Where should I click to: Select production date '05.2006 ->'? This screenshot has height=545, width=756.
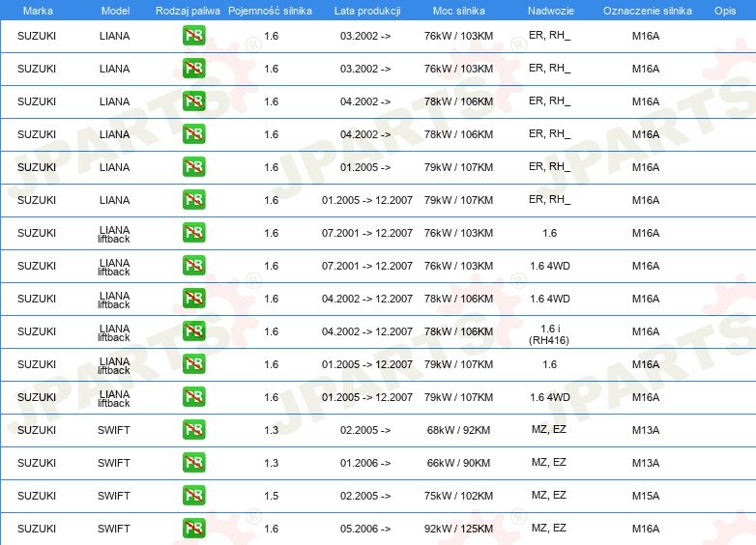(x=365, y=529)
